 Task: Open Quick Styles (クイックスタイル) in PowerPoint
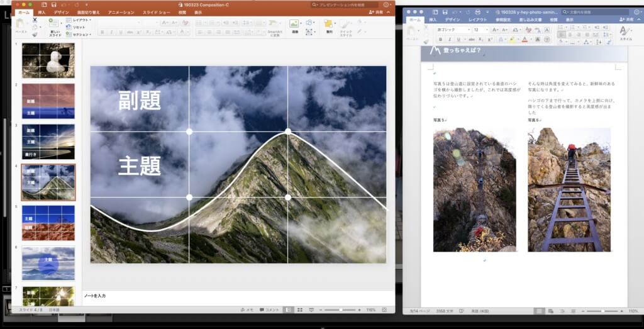(x=345, y=28)
